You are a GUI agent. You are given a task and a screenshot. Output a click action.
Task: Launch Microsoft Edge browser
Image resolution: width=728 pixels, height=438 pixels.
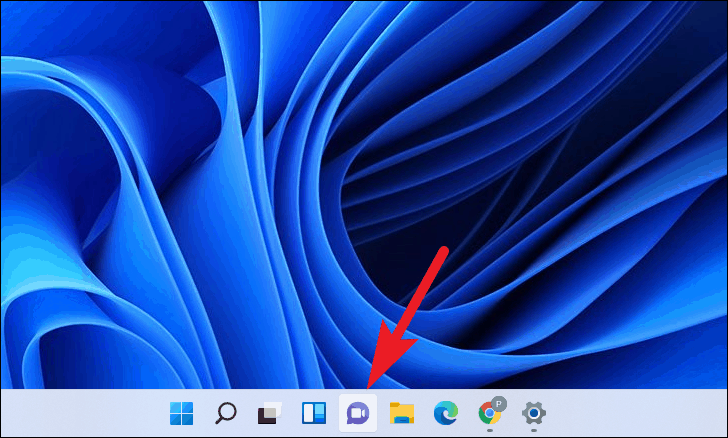tap(446, 413)
